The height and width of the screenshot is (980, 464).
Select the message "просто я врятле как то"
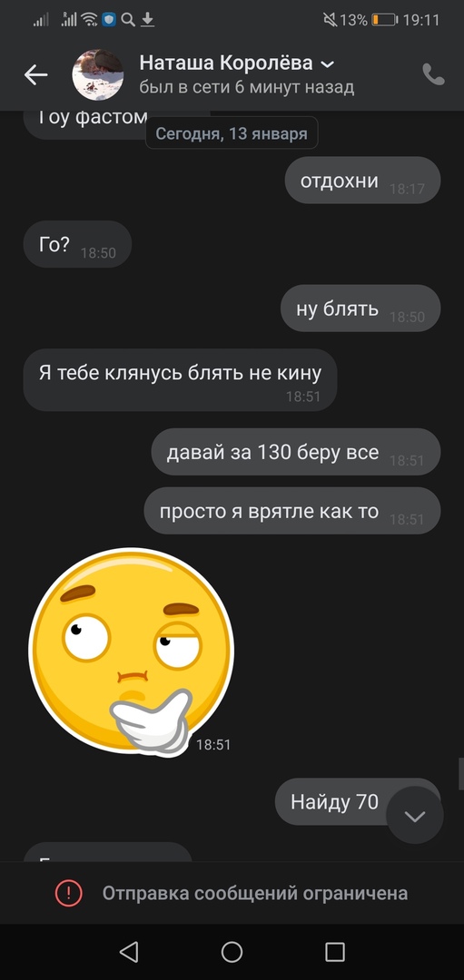coord(292,511)
